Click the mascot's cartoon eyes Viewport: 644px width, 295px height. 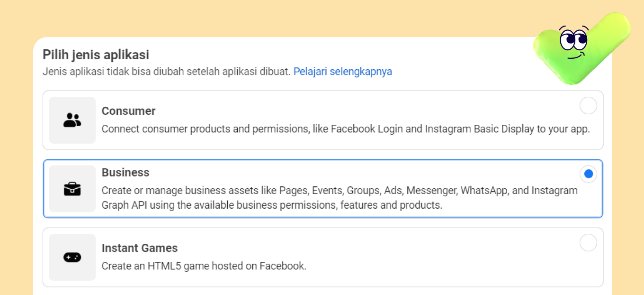(x=573, y=39)
